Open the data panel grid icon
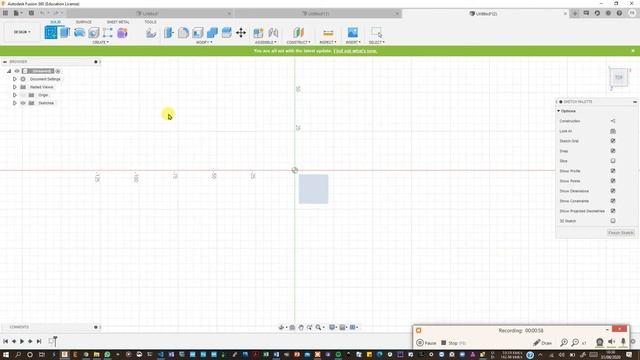This screenshot has width=640, height=360. point(5,13)
